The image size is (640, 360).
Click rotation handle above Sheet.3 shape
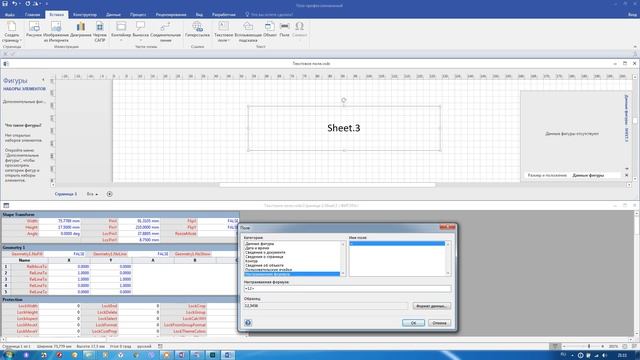(344, 100)
